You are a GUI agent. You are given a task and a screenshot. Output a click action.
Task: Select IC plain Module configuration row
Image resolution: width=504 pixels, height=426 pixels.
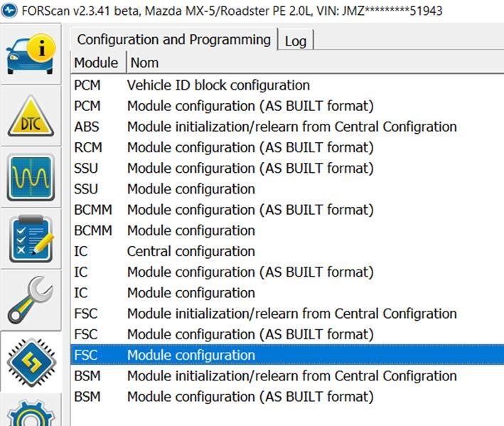point(287,292)
